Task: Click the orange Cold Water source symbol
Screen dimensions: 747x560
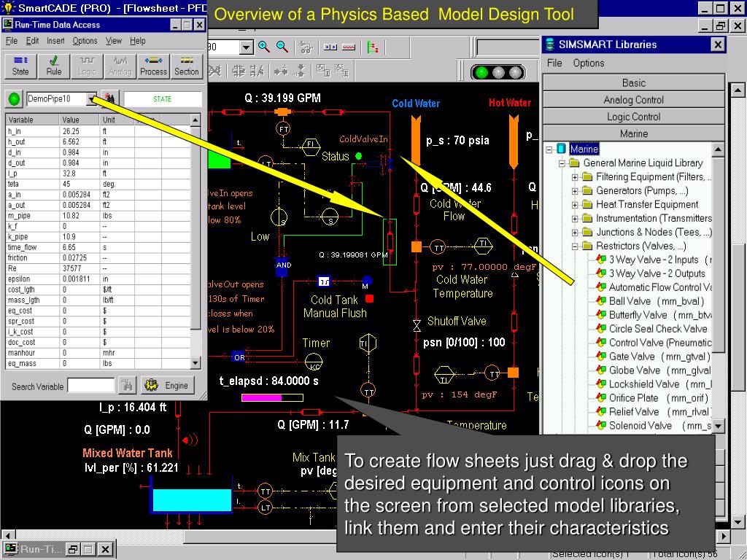Action: [415, 141]
